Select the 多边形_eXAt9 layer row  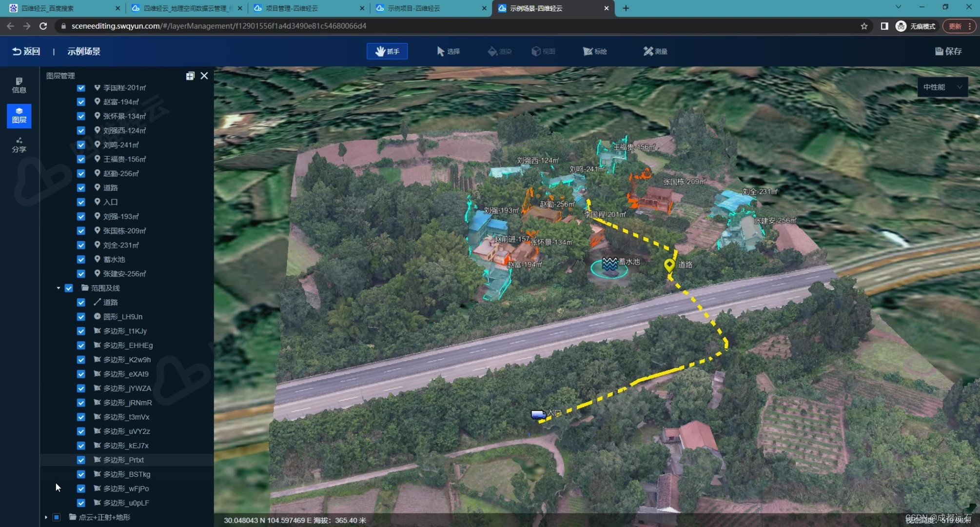point(127,374)
